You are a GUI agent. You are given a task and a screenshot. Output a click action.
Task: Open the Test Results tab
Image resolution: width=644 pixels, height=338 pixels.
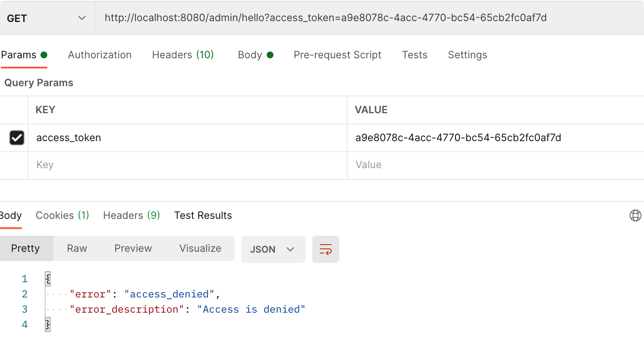coord(203,215)
